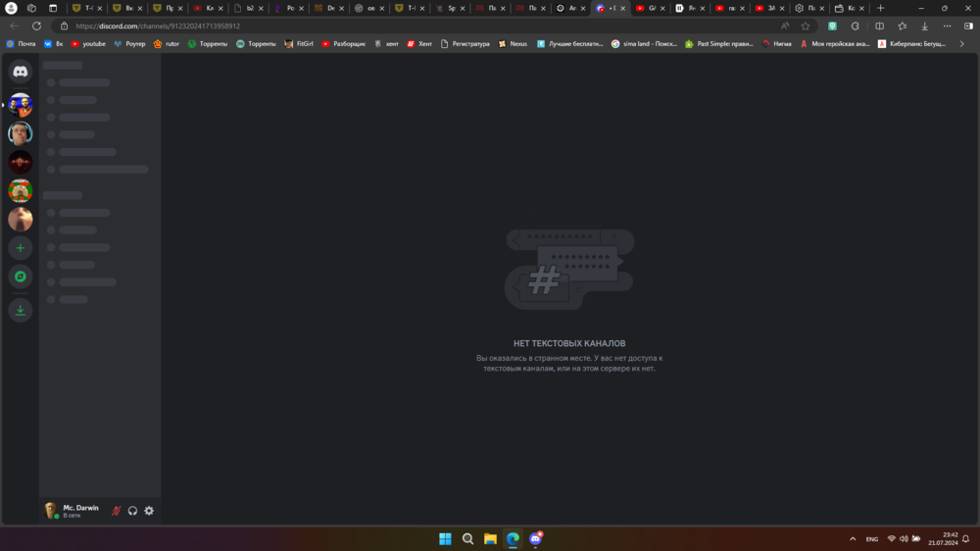This screenshot has height=551, width=980.
Task: Open the Разборщик bookmark
Action: (343, 44)
